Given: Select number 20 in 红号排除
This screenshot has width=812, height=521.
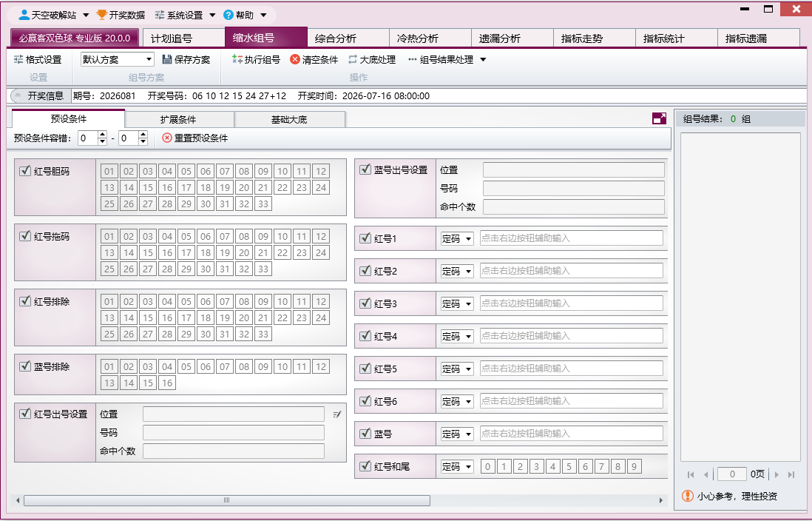Looking at the screenshot, I should [244, 317].
